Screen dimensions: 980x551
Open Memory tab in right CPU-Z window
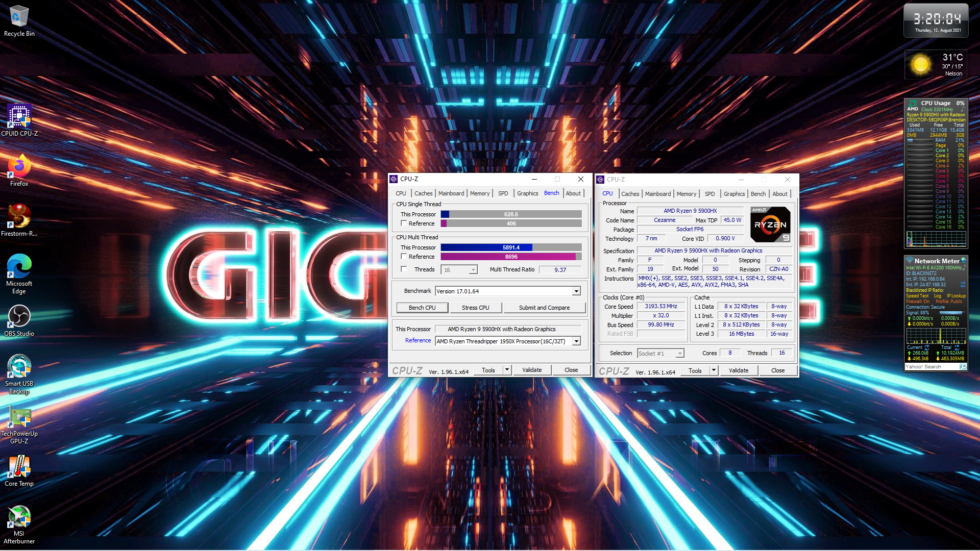[687, 194]
